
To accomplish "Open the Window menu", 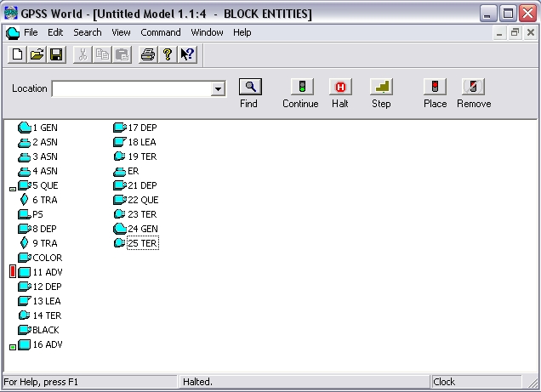I will [x=207, y=32].
